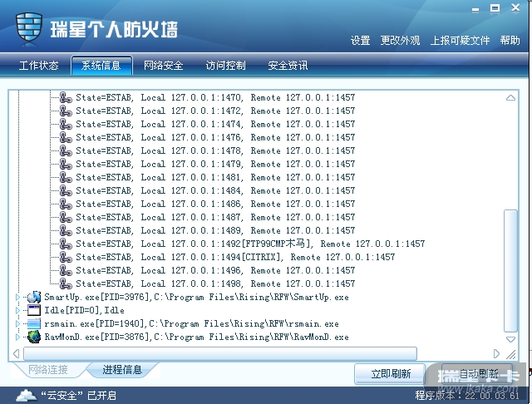Click connection icon for local port 1474
The width and height of the screenshot is (532, 404).
coord(66,124)
